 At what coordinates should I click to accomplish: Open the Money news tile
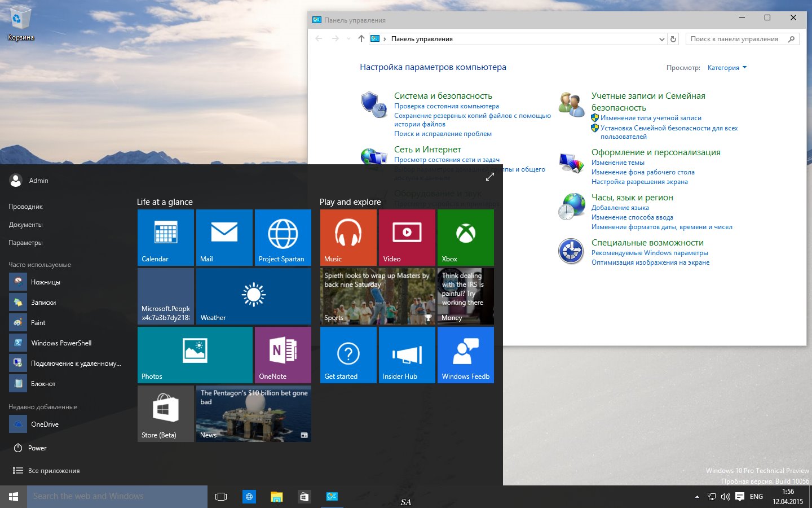466,296
